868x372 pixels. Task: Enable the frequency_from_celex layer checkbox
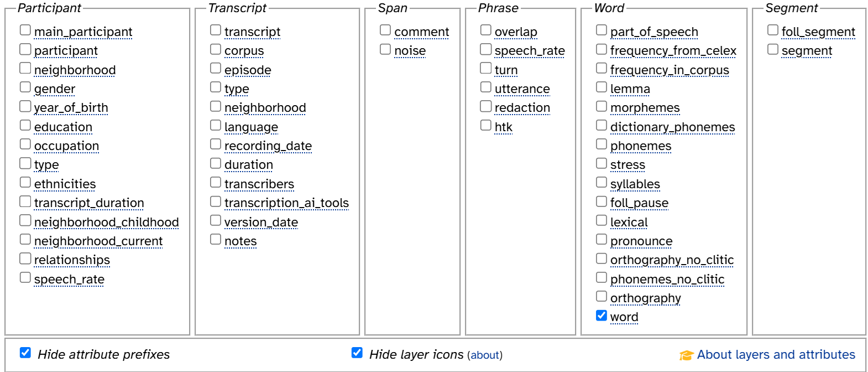click(x=602, y=49)
